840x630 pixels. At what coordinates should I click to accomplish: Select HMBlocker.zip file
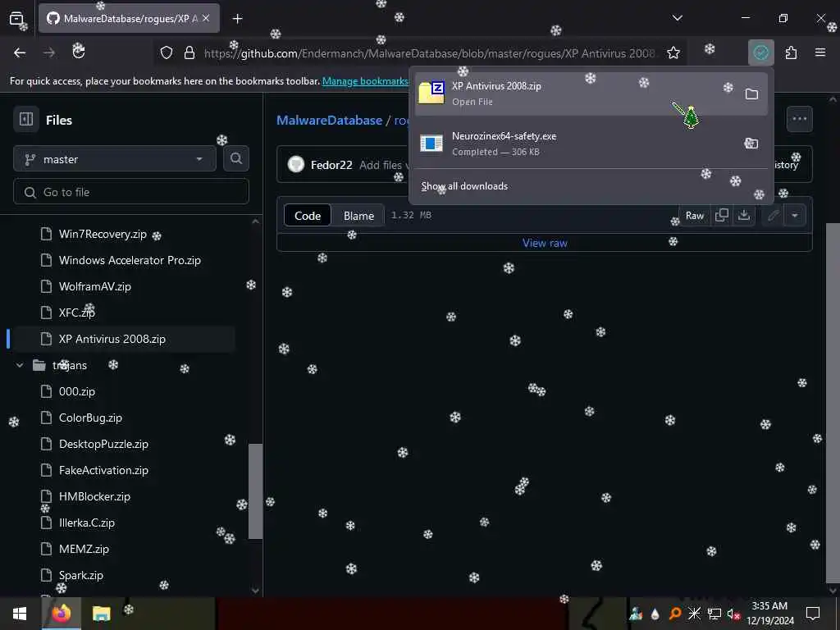(x=94, y=496)
